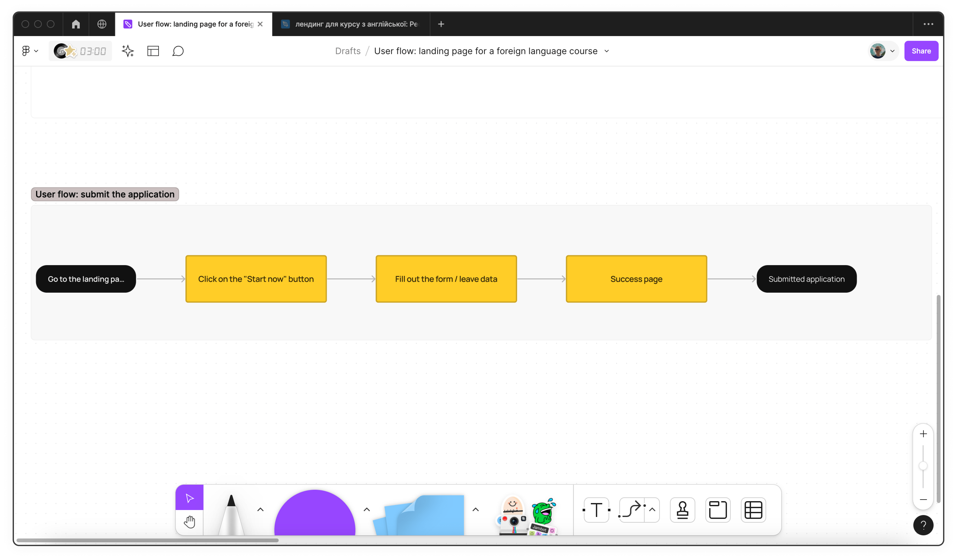Expand sticky note options chevron
Image resolution: width=957 pixels, height=560 pixels.
(476, 510)
